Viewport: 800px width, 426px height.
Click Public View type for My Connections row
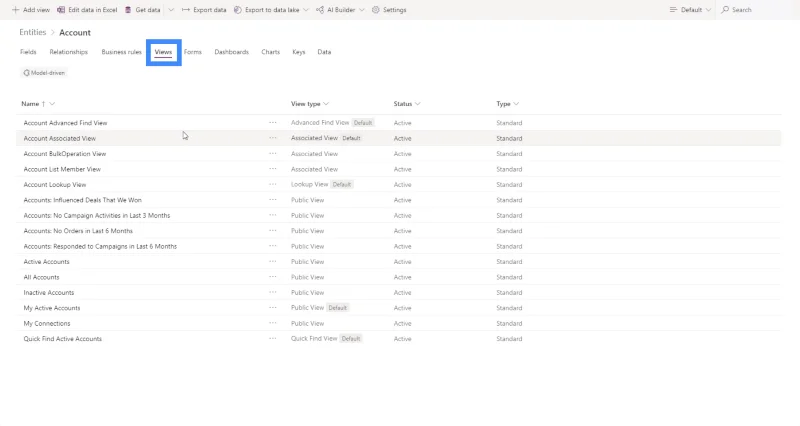tap(308, 323)
